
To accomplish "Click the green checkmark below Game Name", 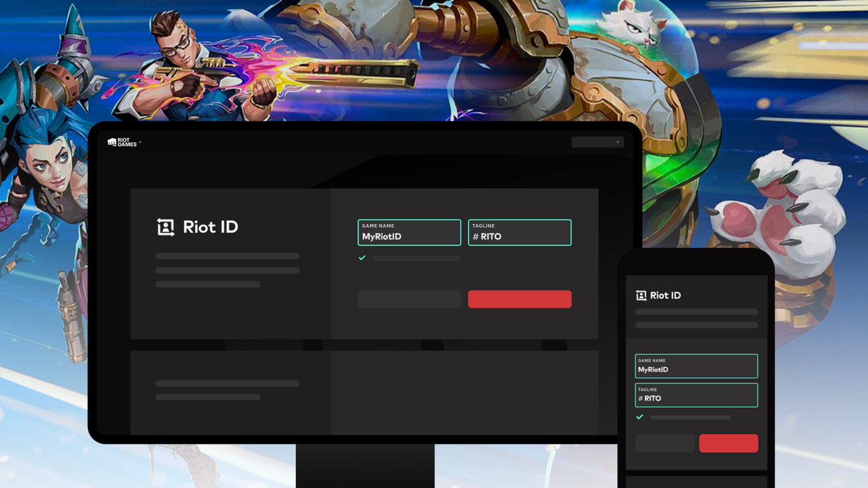I will [x=362, y=258].
